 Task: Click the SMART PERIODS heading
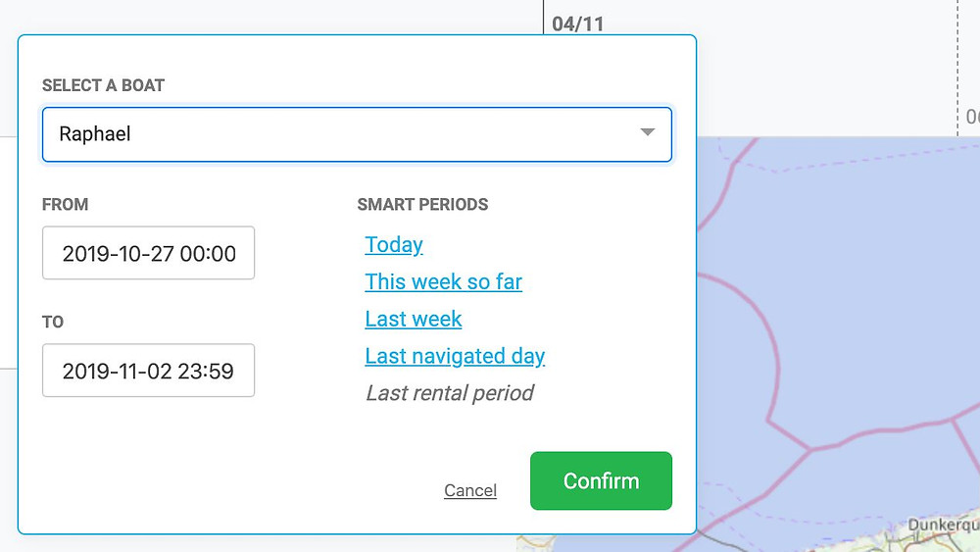422,204
